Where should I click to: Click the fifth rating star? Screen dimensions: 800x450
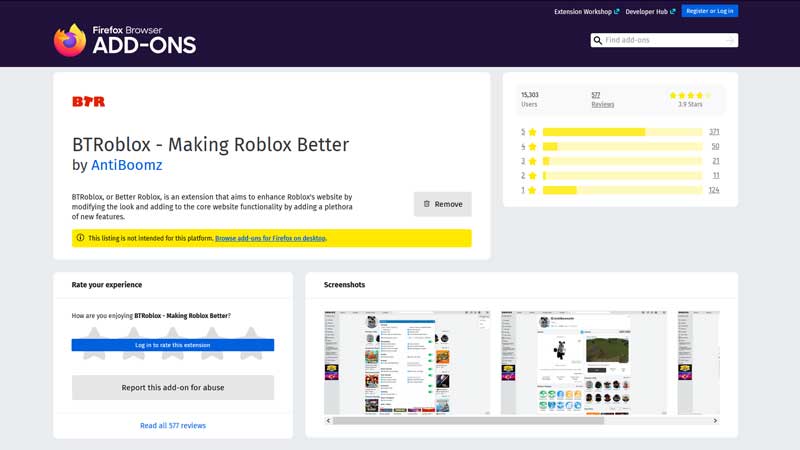click(251, 343)
